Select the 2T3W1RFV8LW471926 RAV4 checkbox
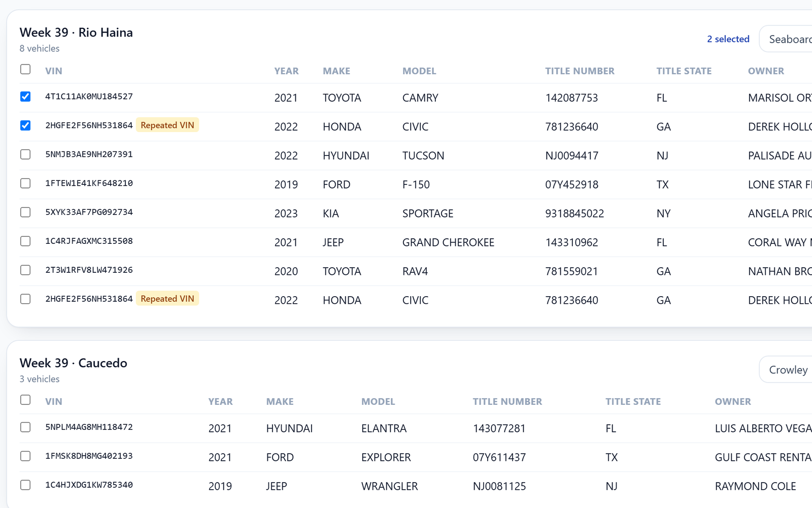This screenshot has width=812, height=508. pos(25,270)
